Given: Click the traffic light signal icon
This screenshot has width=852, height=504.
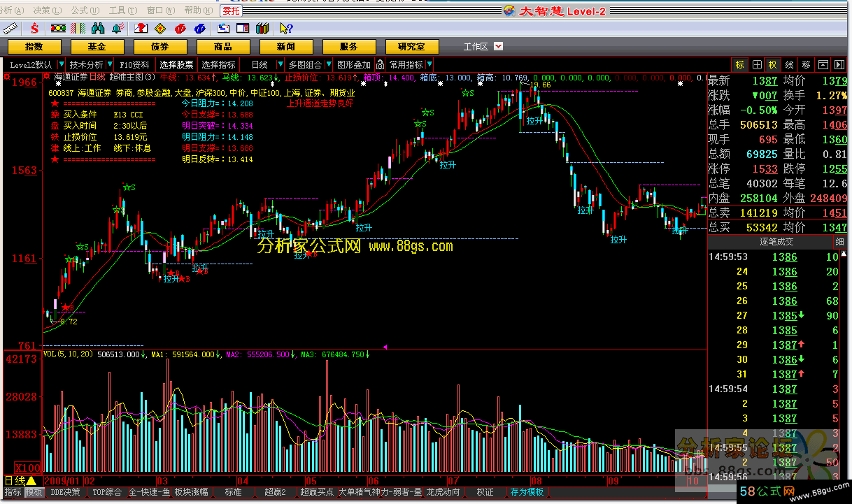Looking at the screenshot, I should click(58, 29).
